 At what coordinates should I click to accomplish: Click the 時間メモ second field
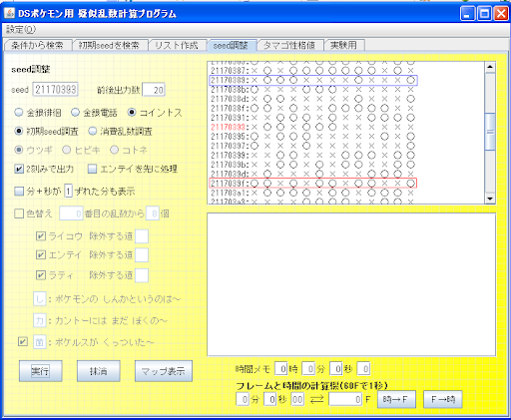pos(336,368)
